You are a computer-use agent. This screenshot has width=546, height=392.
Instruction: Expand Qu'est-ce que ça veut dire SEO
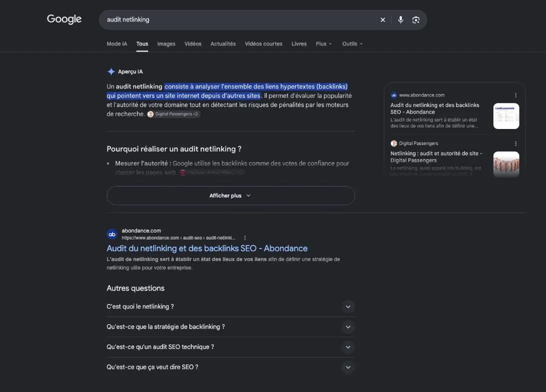click(231, 367)
